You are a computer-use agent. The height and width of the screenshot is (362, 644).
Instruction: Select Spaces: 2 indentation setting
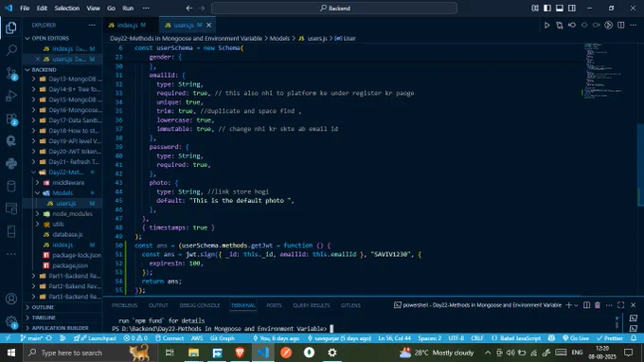(x=429, y=338)
